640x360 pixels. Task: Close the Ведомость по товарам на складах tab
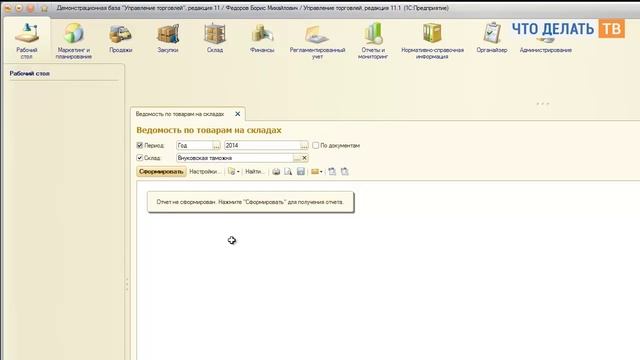tap(238, 114)
